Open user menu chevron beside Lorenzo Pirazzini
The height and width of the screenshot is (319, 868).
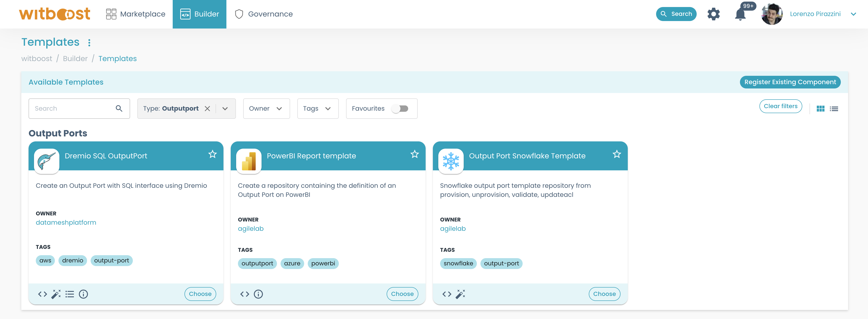[x=853, y=14]
